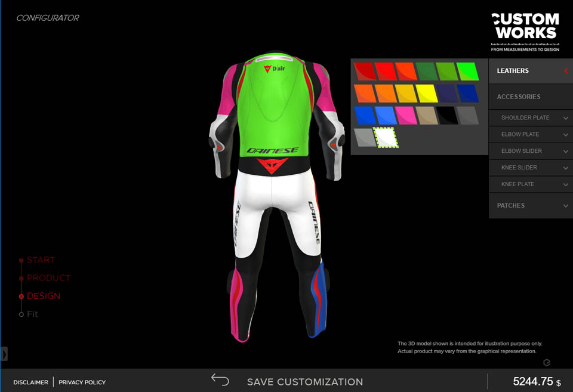Pick the dark forest green leather color
The width and height of the screenshot is (573, 392).
(426, 71)
